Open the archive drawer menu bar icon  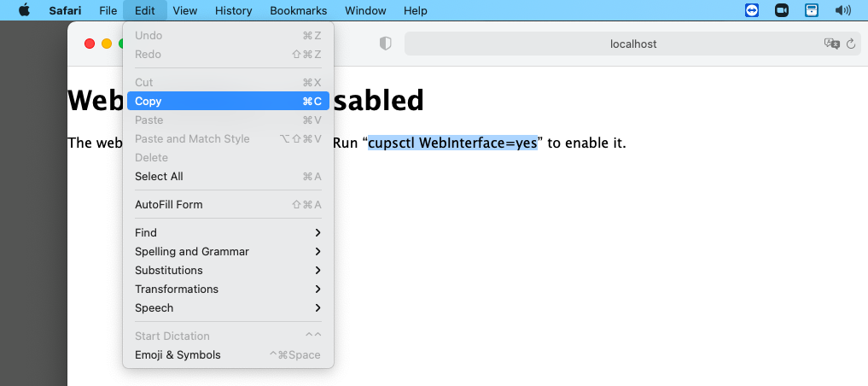(812, 10)
